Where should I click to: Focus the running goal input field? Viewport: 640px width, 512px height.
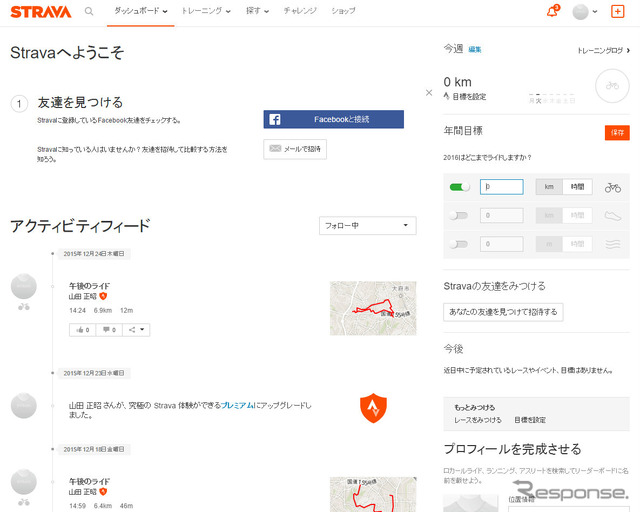(x=502, y=216)
